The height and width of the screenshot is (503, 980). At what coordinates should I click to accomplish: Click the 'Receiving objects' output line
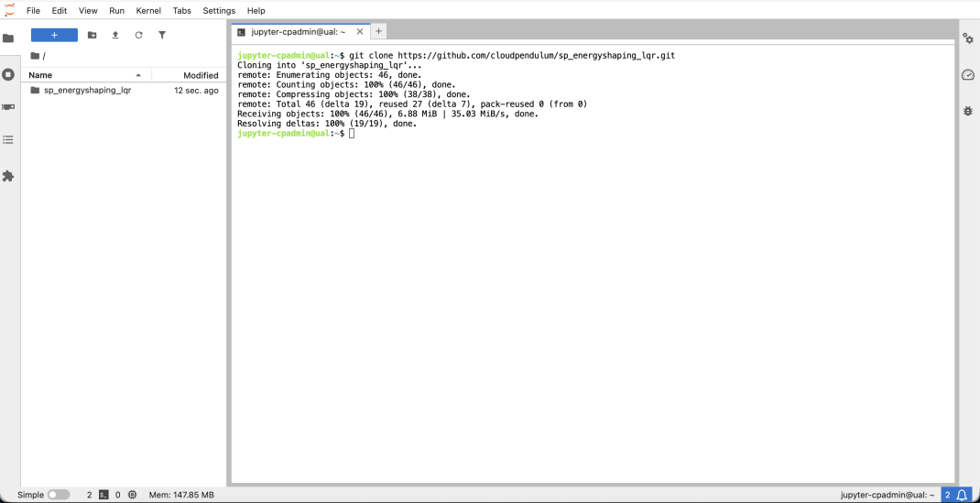pos(387,115)
